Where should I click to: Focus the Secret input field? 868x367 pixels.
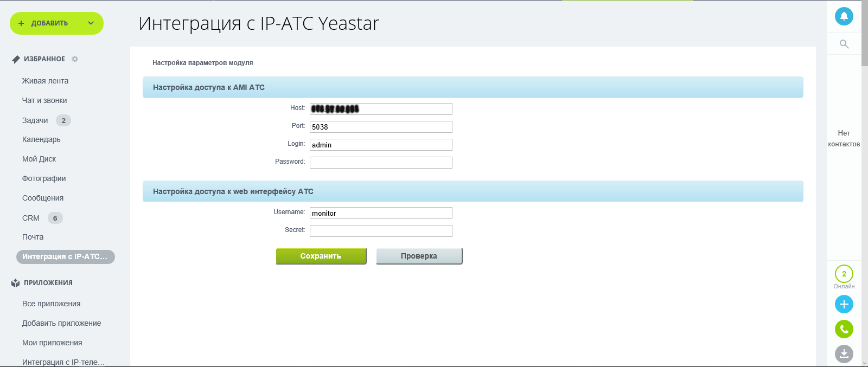tap(381, 231)
